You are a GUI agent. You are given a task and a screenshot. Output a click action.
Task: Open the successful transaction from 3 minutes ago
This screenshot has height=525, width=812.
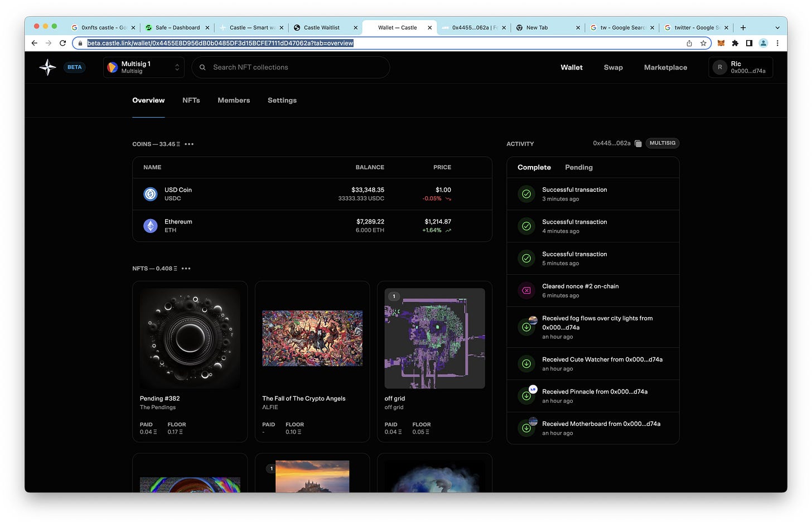click(x=593, y=194)
